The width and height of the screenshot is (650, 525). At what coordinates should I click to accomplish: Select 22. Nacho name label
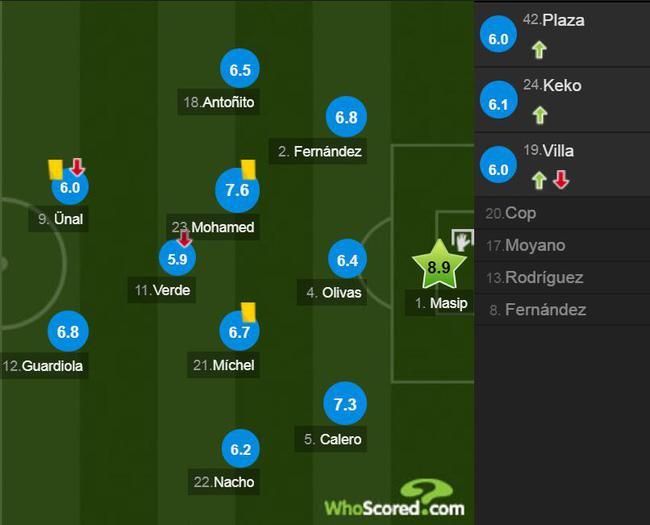(224, 482)
